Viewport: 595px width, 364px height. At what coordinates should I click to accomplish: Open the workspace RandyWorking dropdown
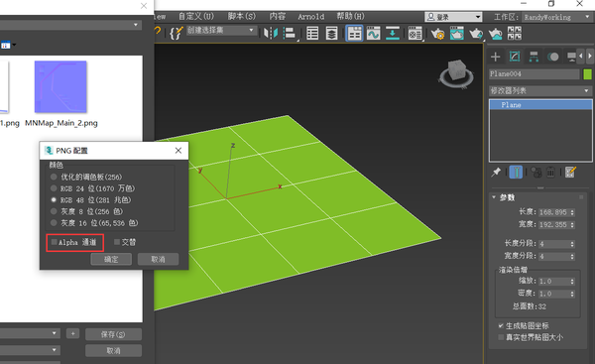coord(556,17)
